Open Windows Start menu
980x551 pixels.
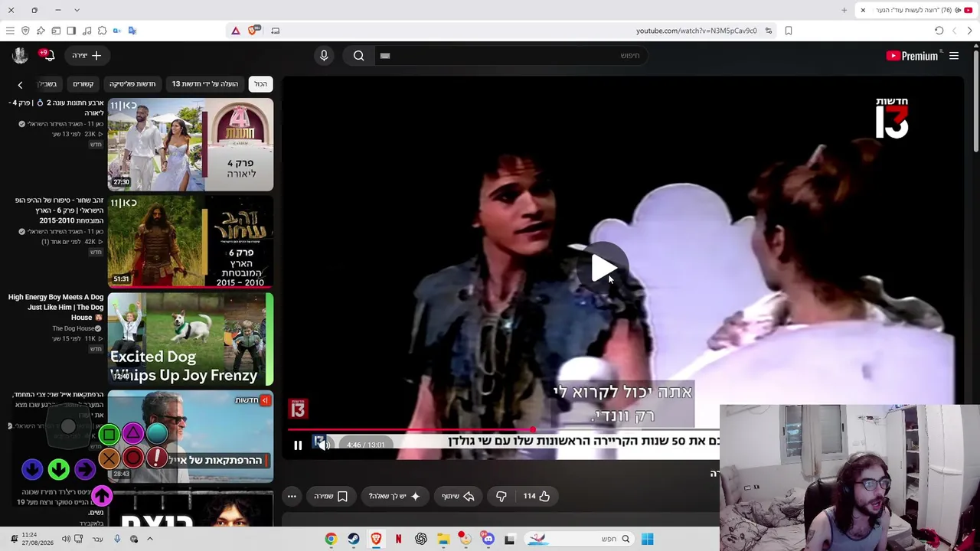point(647,539)
